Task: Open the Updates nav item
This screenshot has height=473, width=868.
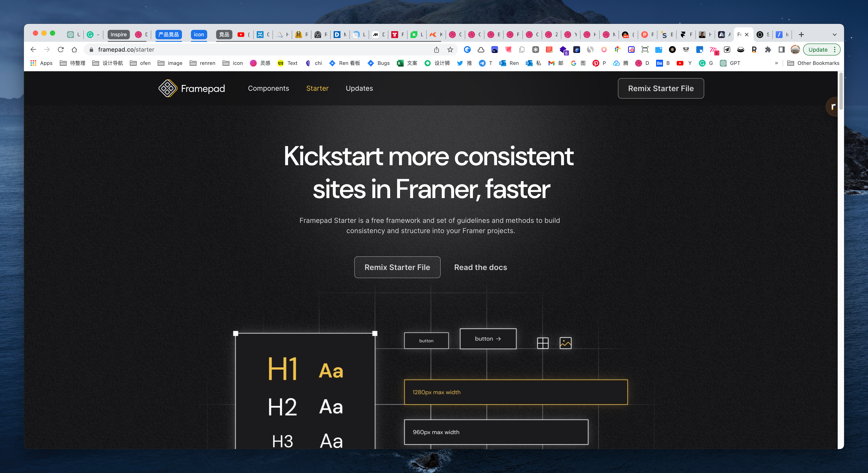Action: 359,88
